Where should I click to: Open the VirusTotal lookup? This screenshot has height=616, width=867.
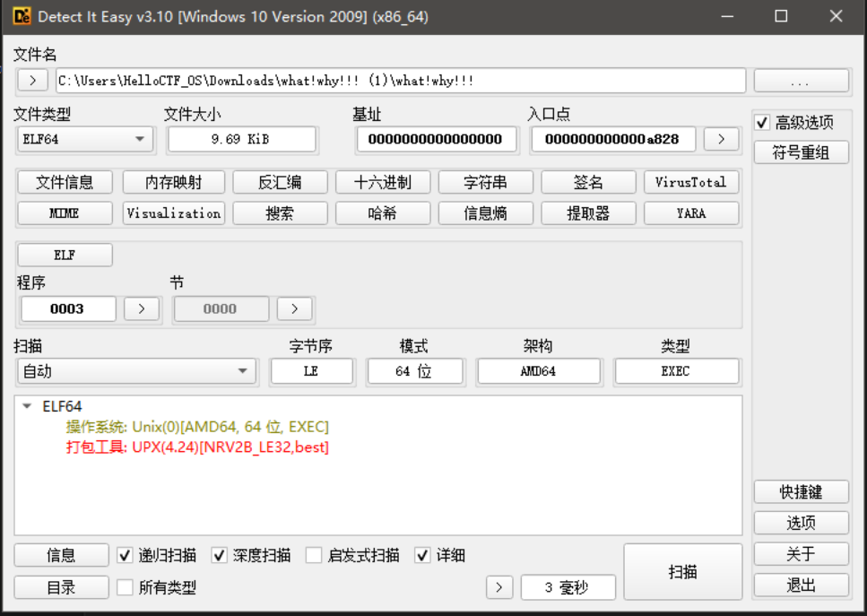tap(690, 182)
